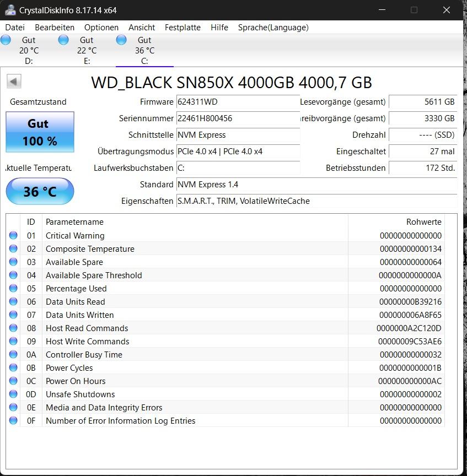Click the status dot for Power On Hours
This screenshot has width=467, height=476.
coord(13,381)
